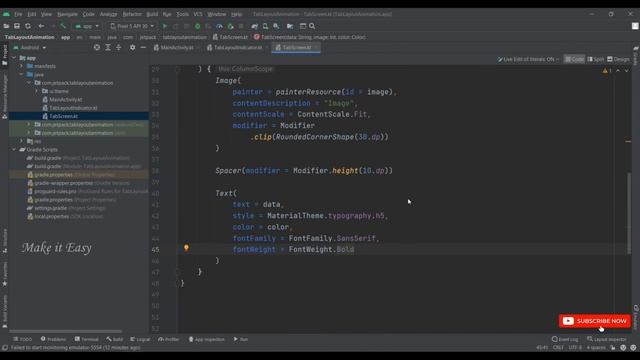This screenshot has height=360, width=640.
Task: Open the Layout Inspector tool window
Action: point(607,339)
